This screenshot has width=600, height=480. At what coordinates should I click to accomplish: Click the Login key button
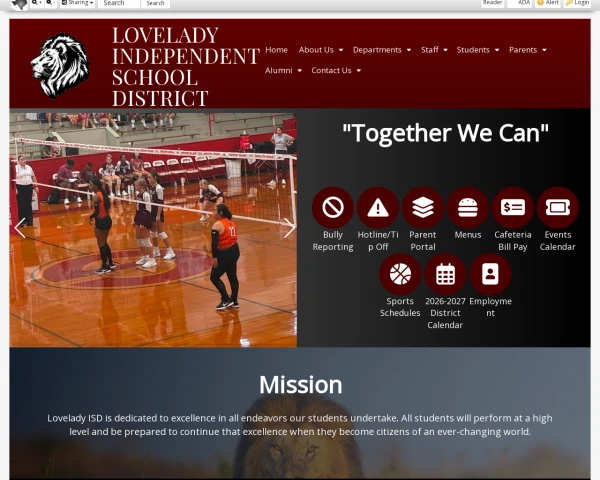577,3
